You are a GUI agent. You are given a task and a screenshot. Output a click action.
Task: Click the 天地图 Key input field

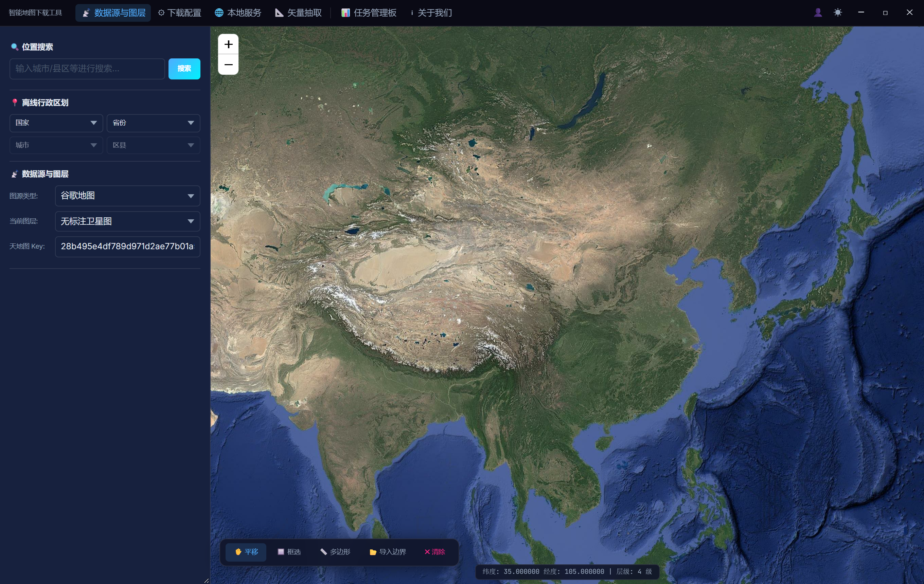(127, 246)
